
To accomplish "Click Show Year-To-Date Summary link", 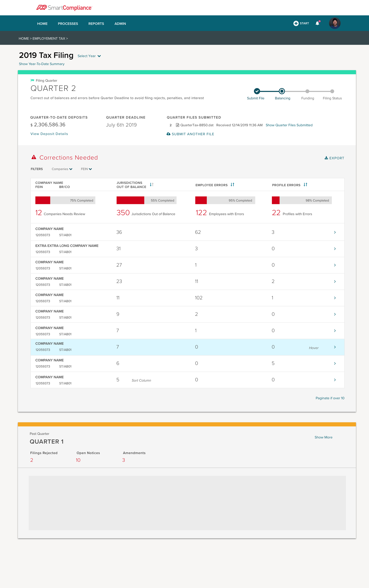I will point(41,64).
